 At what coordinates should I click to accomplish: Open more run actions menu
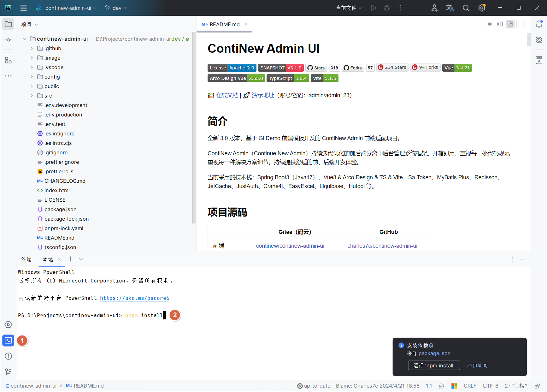[x=400, y=8]
